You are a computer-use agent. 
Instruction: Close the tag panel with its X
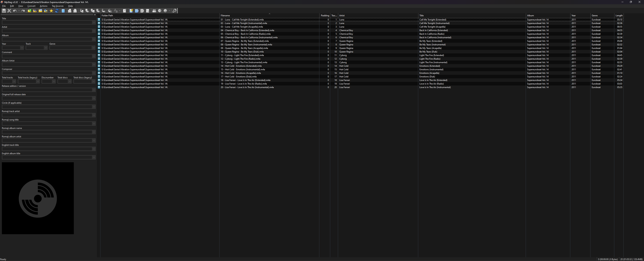click(95, 15)
